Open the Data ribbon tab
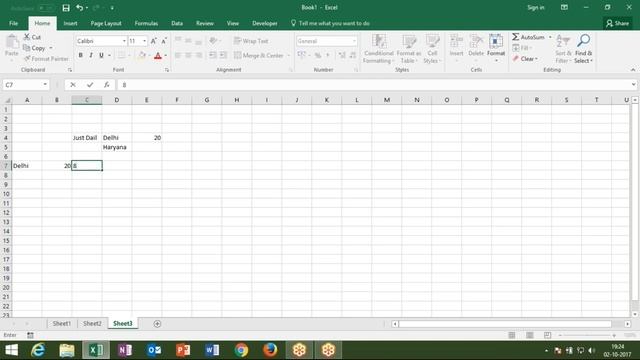Screen dimensions: 640x360 (177, 23)
